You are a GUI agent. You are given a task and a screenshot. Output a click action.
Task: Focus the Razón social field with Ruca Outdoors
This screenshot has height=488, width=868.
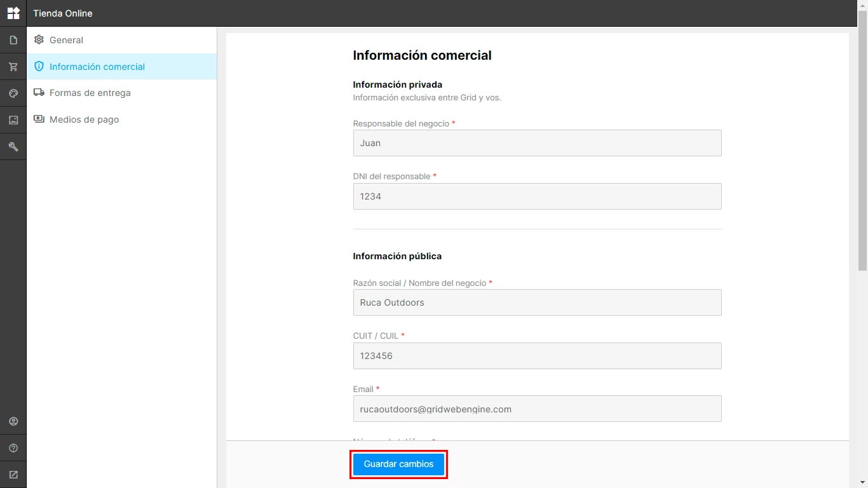tap(537, 302)
